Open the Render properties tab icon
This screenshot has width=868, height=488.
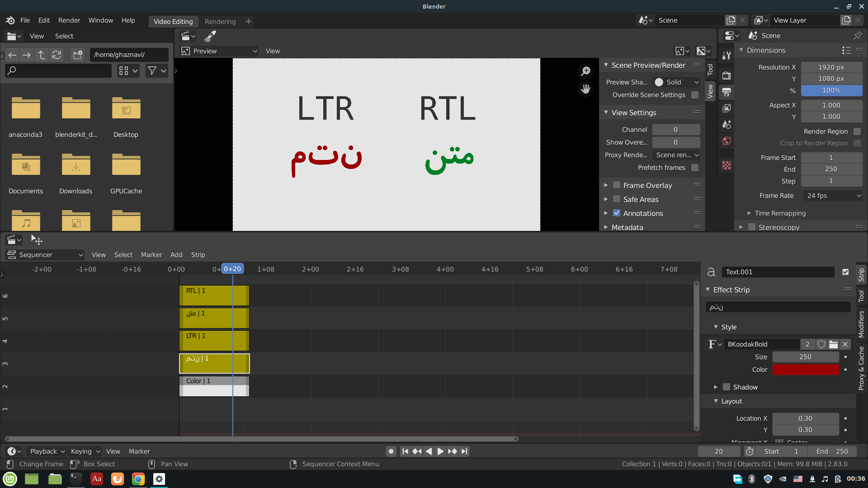point(726,75)
